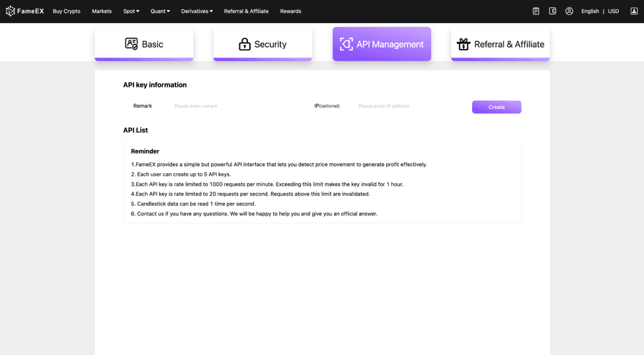Open Buy Crypto in the top navigation

67,11
